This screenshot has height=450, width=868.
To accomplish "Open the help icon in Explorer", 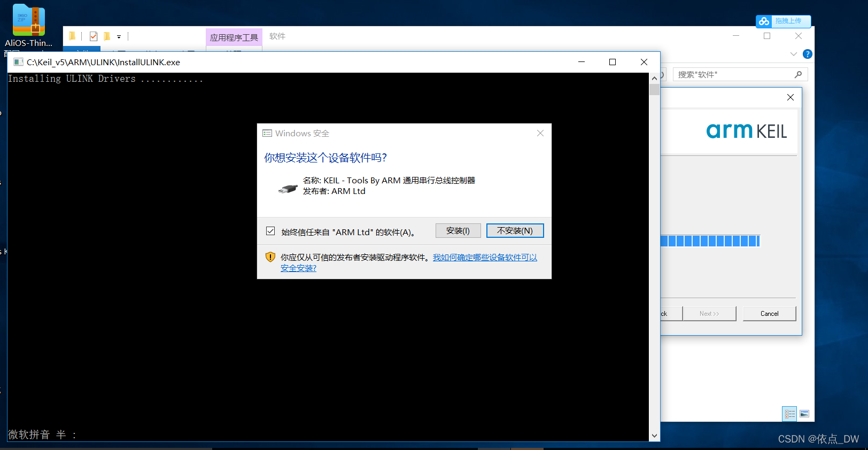I will 808,54.
